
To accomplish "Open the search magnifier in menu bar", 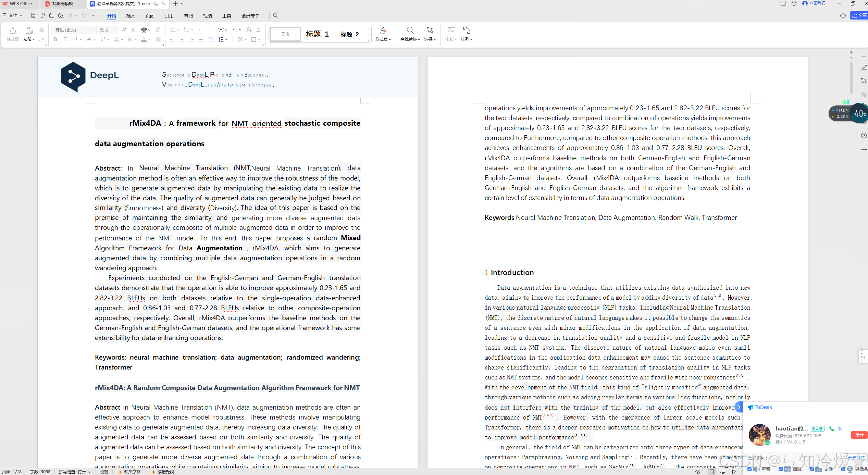I will pyautogui.click(x=276, y=15).
